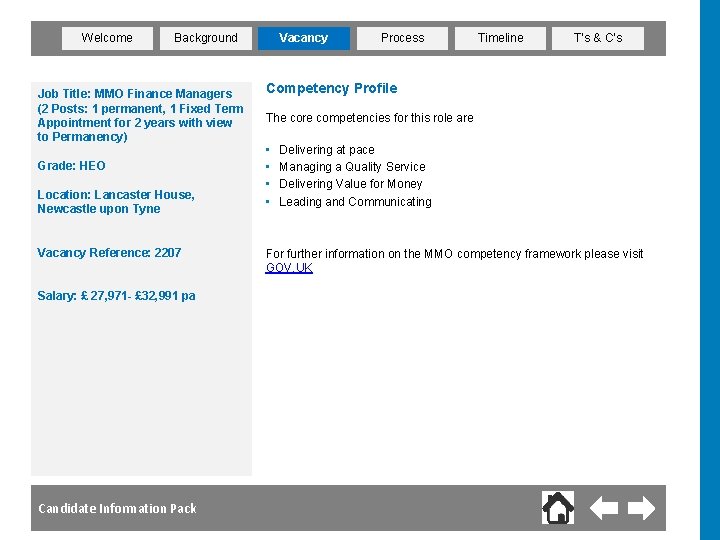The width and height of the screenshot is (720, 540).
Task: Select 'Delivering Value for Money' bullet
Action: (350, 184)
